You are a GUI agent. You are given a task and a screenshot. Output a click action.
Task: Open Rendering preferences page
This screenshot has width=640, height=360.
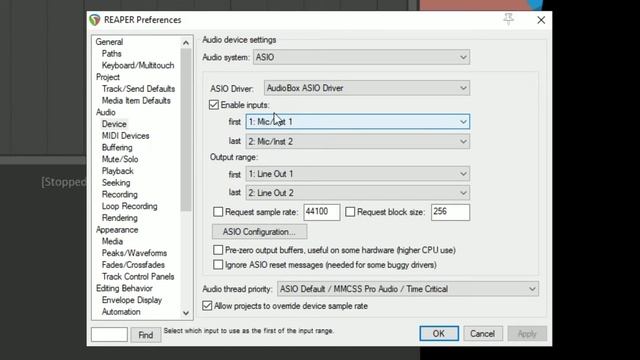[x=120, y=218]
